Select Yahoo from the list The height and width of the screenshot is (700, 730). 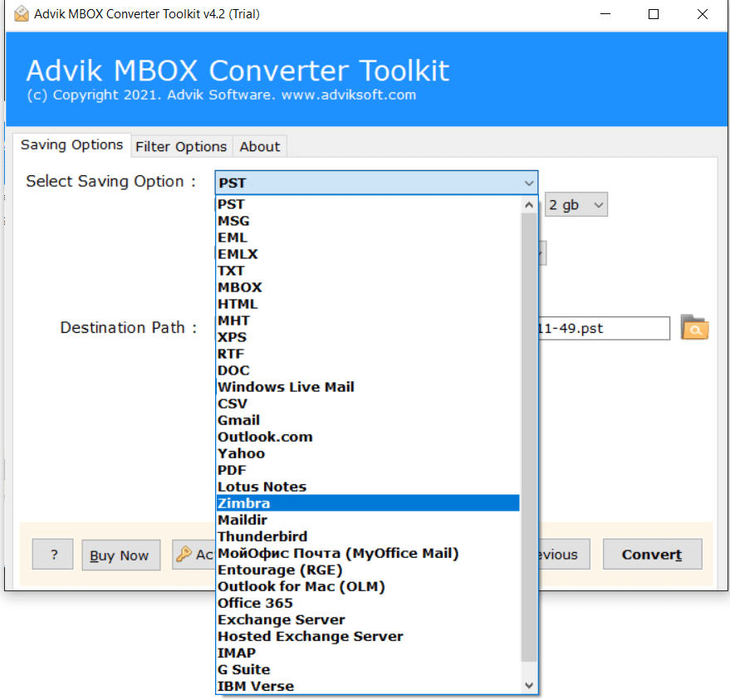368,453
